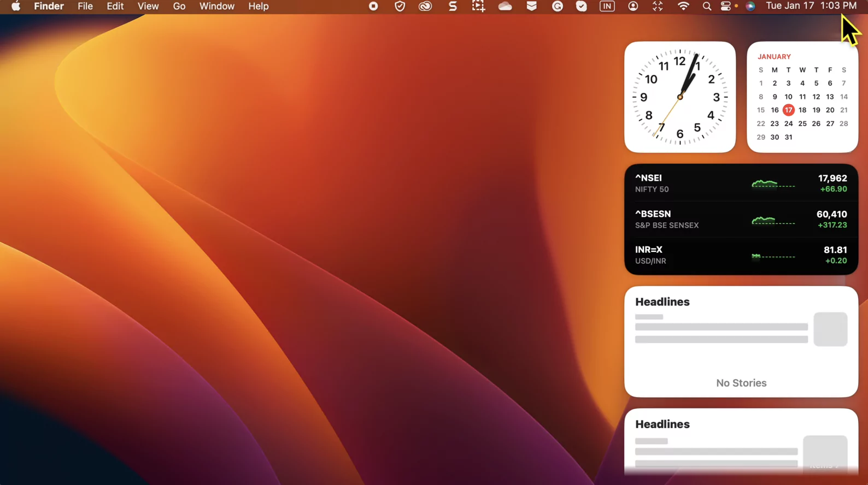Click the SENSEX sparkline chart
The width and height of the screenshot is (868, 485).
[773, 221]
